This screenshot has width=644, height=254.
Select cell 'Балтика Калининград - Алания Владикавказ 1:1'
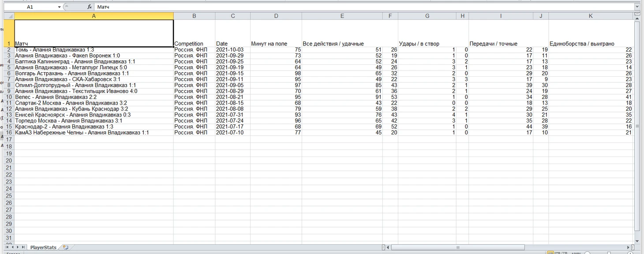[x=94, y=62]
